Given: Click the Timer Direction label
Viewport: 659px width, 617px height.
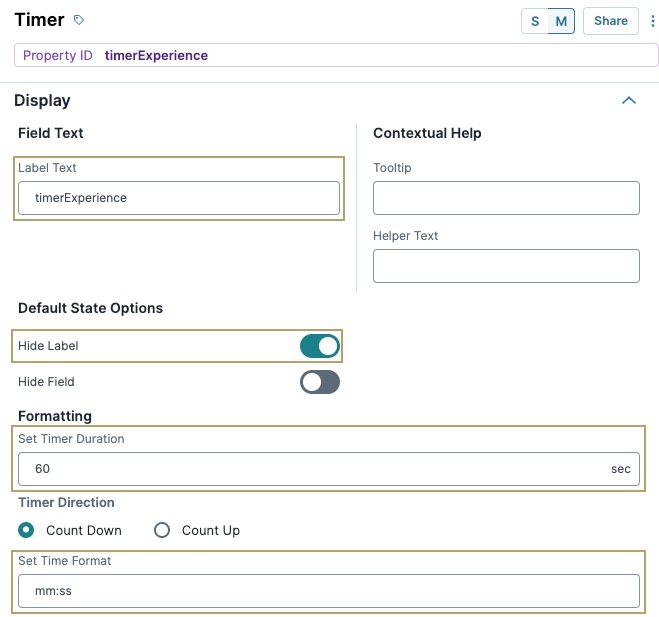Looking at the screenshot, I should point(66,503).
